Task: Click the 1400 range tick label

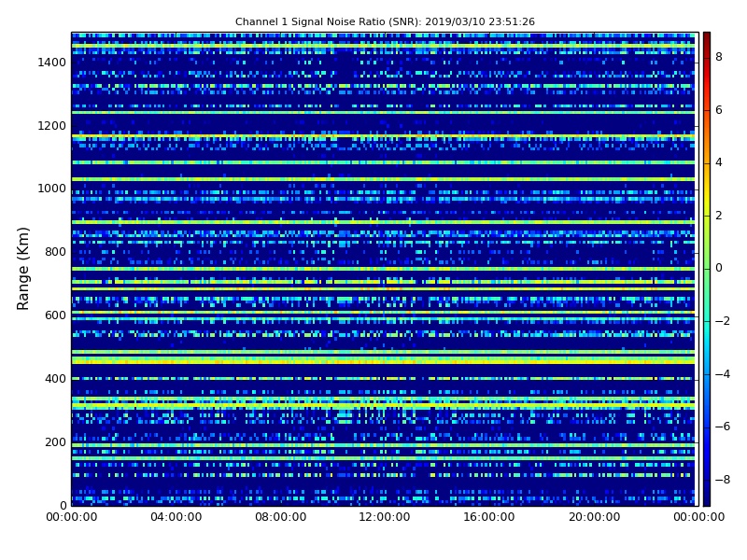Action: (x=52, y=63)
